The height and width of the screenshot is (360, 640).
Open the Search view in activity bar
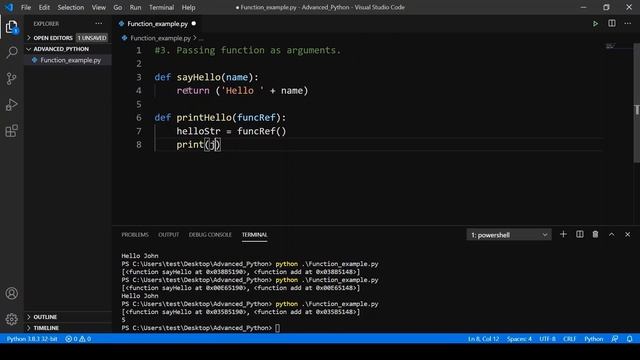click(x=11, y=52)
